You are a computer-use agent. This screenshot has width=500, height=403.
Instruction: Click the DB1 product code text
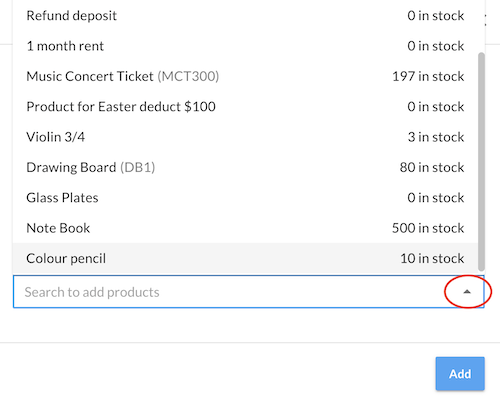138,167
